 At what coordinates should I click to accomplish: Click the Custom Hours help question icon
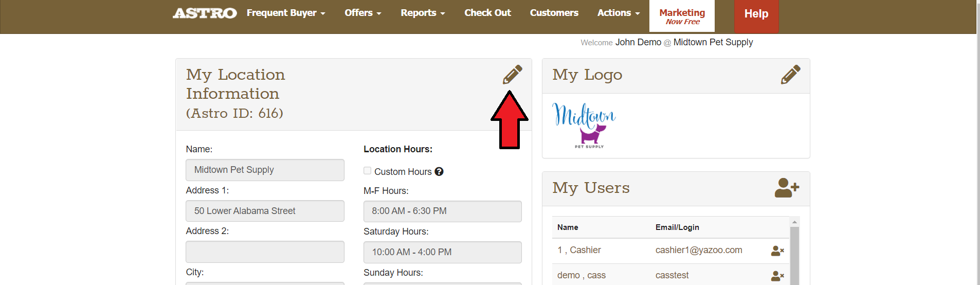point(439,171)
